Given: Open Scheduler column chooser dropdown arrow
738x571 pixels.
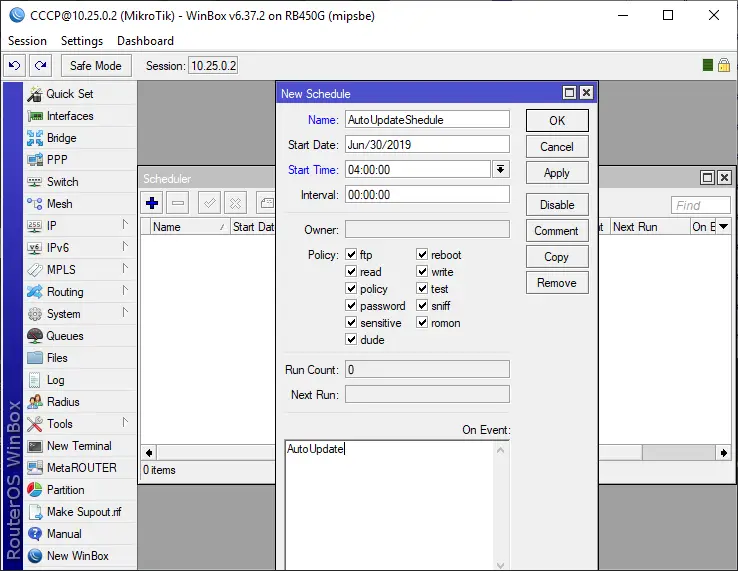Looking at the screenshot, I should tap(724, 227).
